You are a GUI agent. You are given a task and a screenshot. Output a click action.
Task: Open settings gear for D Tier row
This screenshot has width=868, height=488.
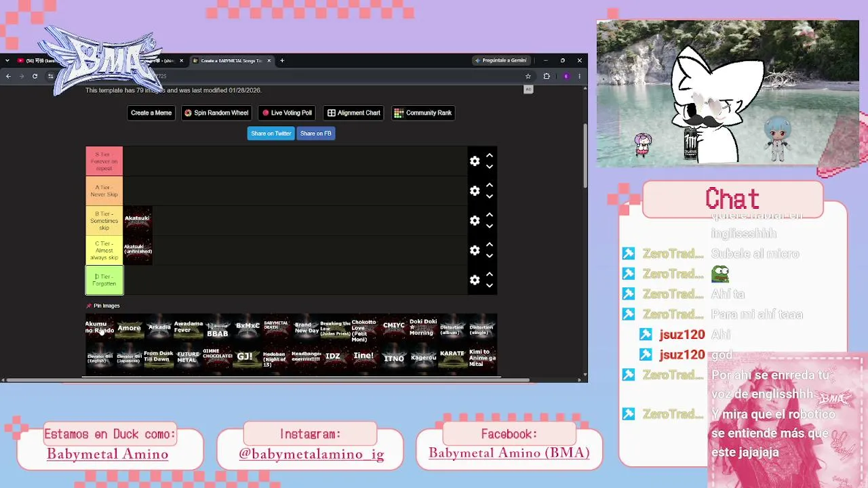[475, 280]
